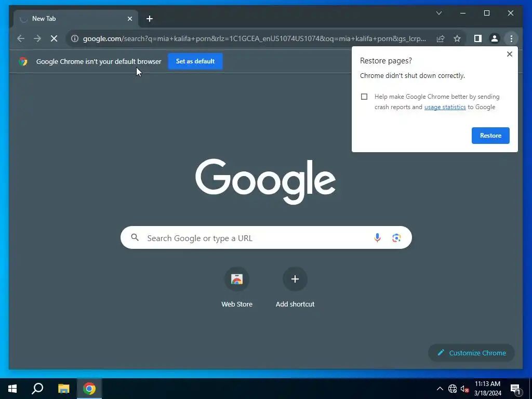Switch to the New Tab tab

click(x=76, y=19)
